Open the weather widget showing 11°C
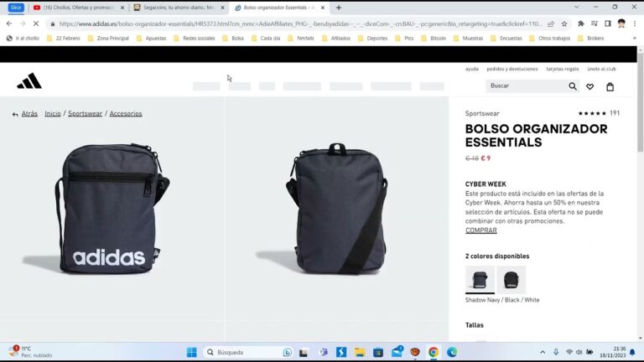Viewport: 644px width, 362px height. (31, 352)
